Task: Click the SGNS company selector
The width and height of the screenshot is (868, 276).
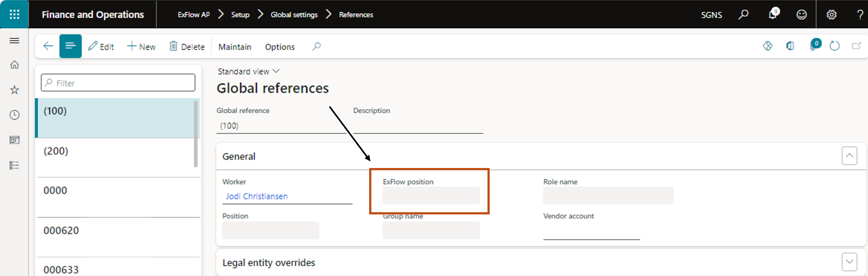Action: pyautogui.click(x=711, y=15)
